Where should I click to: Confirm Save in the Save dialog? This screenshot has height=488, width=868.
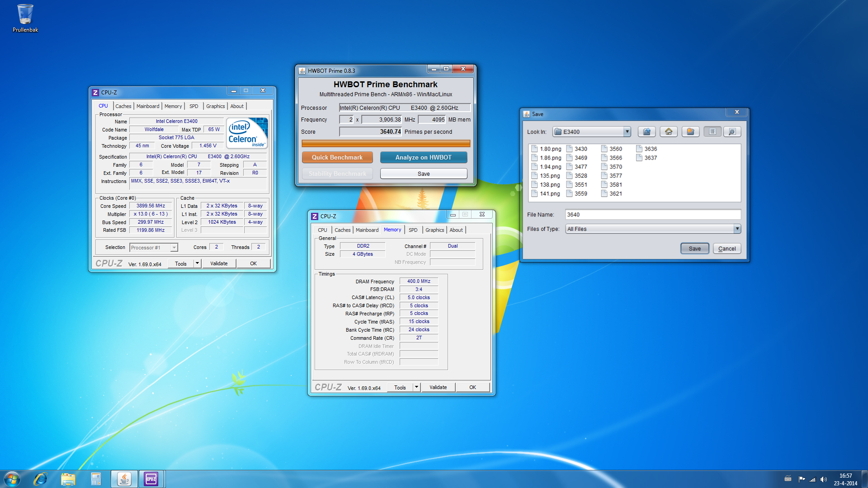(695, 249)
